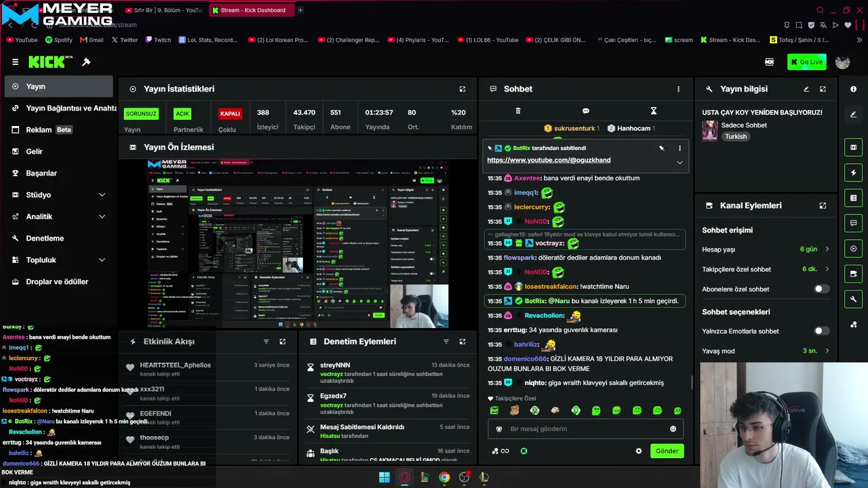This screenshot has height=488, width=868.
Task: Click the info icon in right sidebar
Action: [x=853, y=89]
